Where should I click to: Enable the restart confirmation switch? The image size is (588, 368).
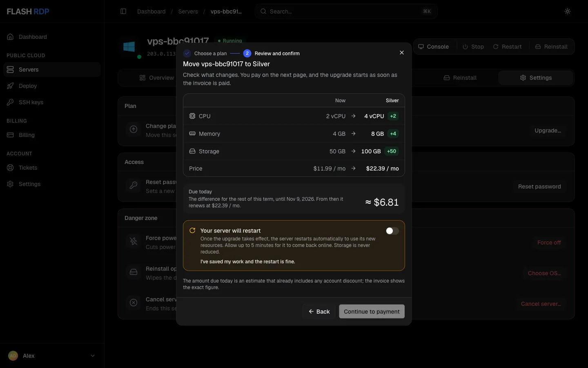[x=392, y=231]
